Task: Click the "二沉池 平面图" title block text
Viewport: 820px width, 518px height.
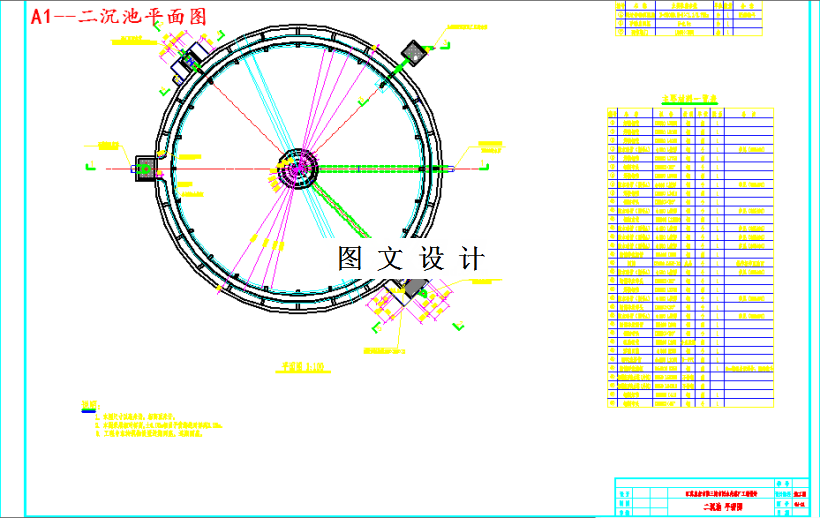Action: 722,507
